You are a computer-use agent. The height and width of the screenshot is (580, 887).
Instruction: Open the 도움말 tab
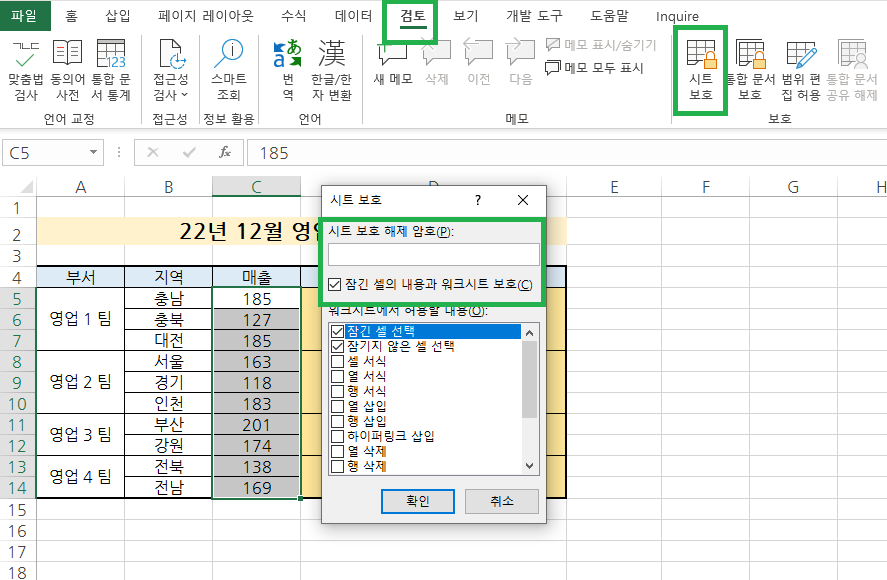coord(609,16)
